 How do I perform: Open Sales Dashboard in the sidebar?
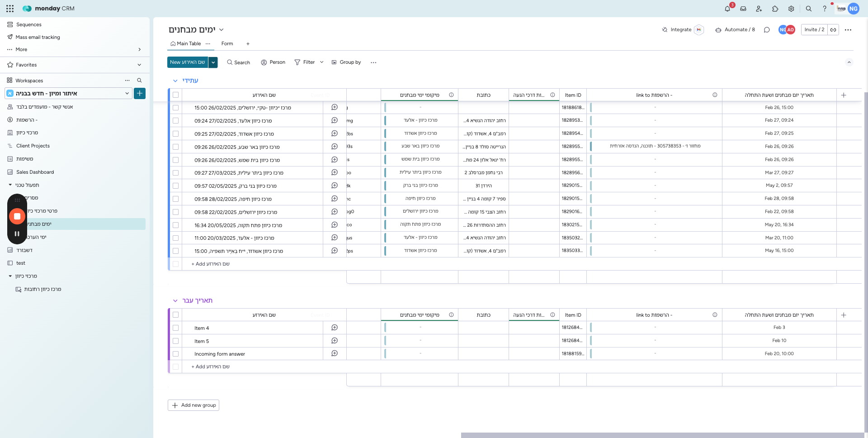[35, 172]
